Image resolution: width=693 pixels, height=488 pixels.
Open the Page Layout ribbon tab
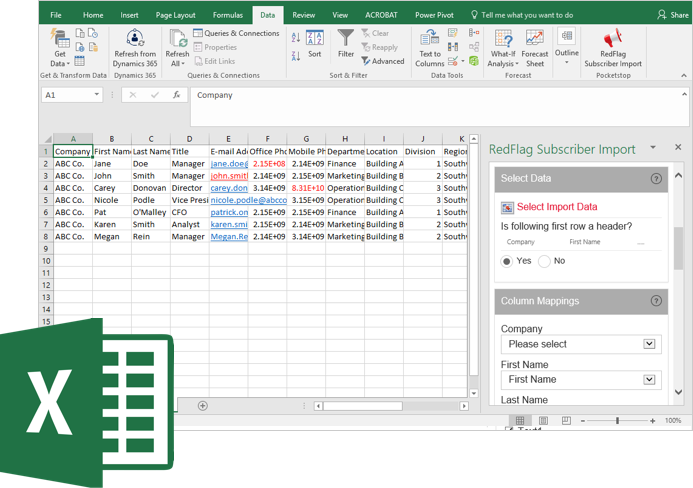(176, 15)
